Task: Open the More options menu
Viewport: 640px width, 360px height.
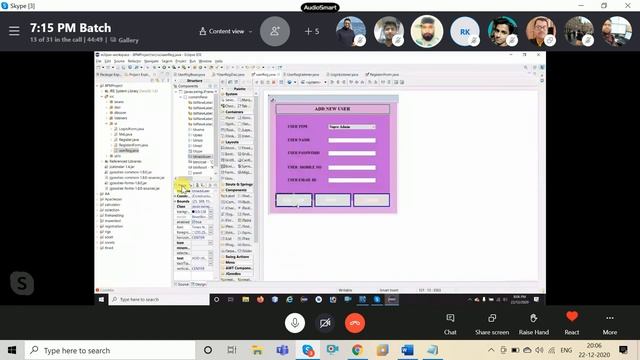Action: point(610,324)
